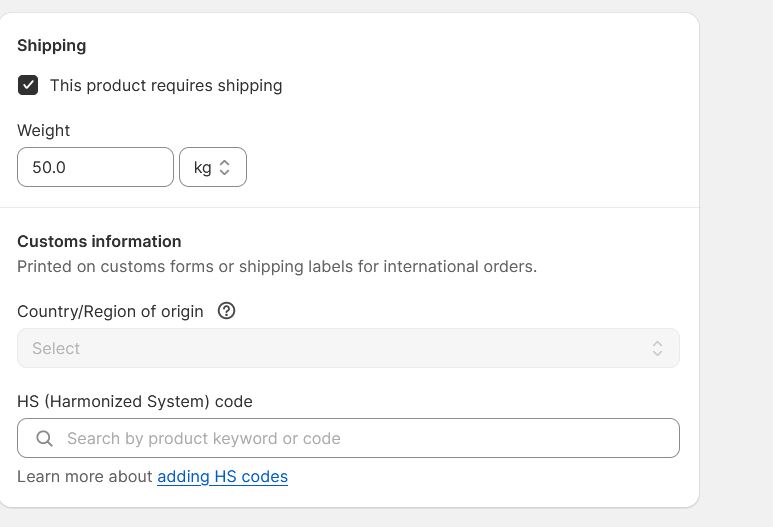Click the Country/Region of origin label

110,312
